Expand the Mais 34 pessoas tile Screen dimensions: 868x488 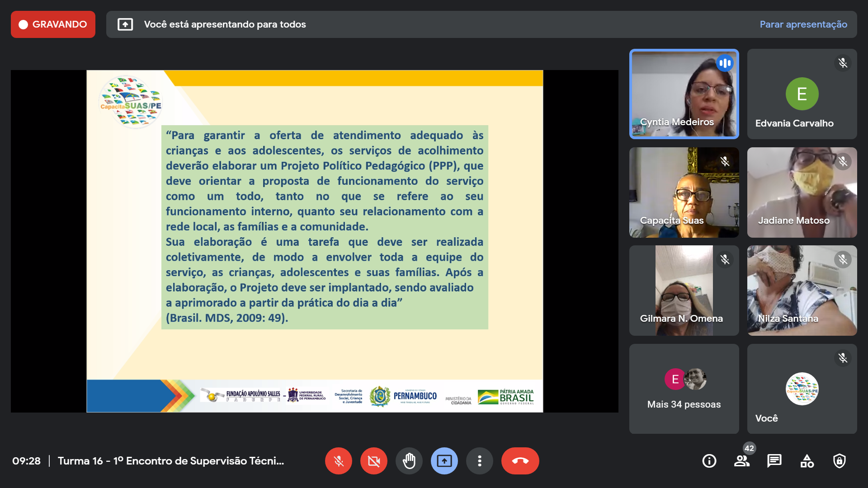[684, 389]
